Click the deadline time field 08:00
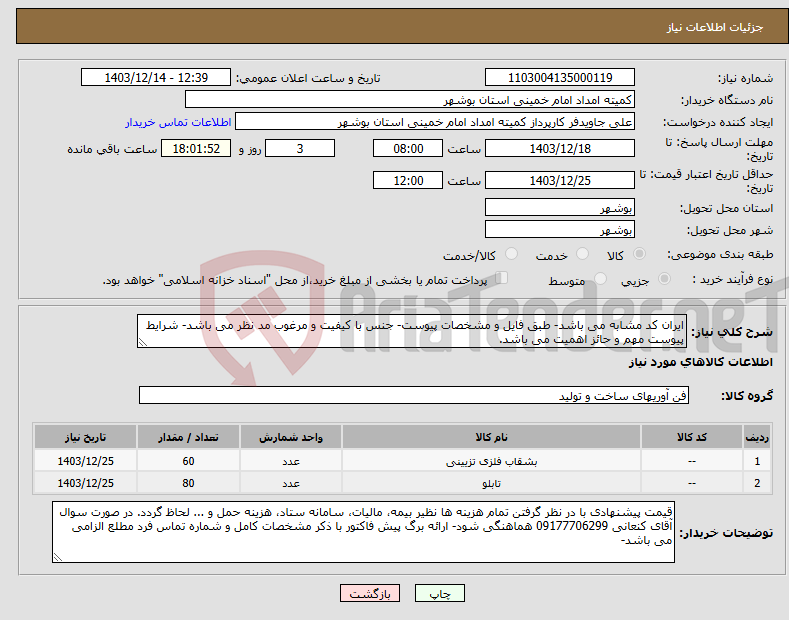Viewport: 789px width, 620px height. (x=408, y=148)
